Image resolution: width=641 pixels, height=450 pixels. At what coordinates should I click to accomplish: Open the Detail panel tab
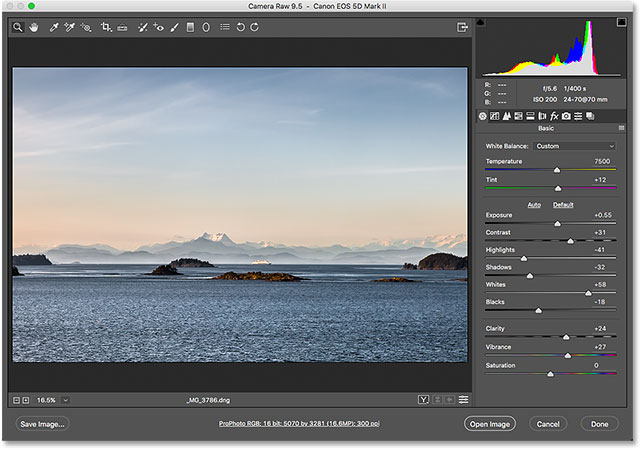point(507,116)
